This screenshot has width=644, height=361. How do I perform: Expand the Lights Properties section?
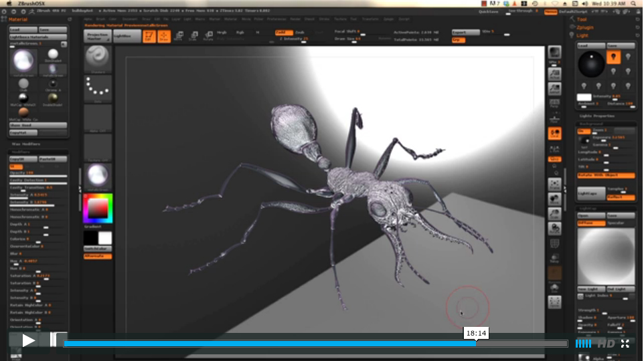tap(596, 116)
